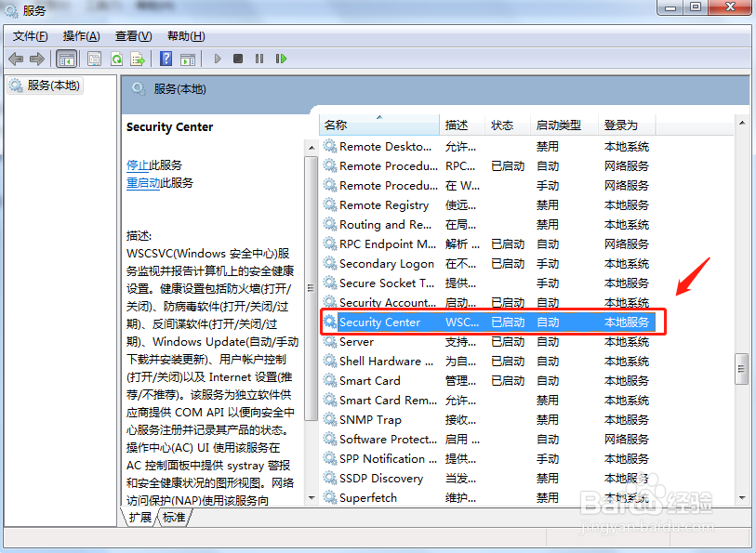Restart the service via the restart toolbar icon
Screen dimensions: 756x553
pyautogui.click(x=282, y=58)
